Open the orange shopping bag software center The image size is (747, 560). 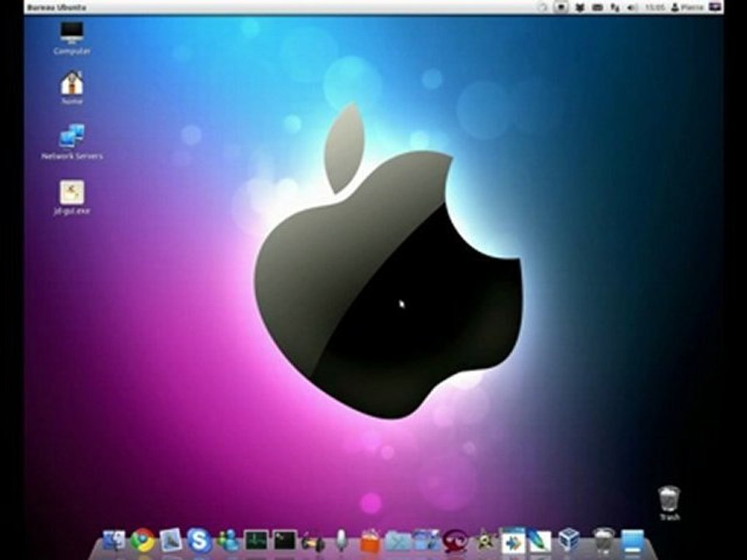click(x=370, y=541)
